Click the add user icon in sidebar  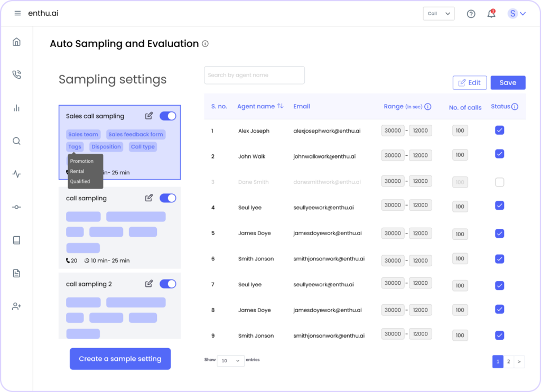tap(16, 306)
